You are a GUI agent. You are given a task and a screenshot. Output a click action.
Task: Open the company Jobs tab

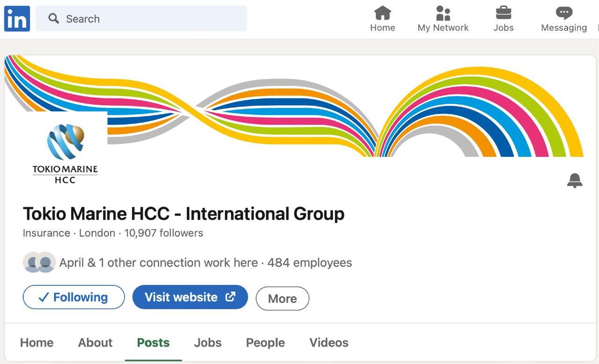pyautogui.click(x=207, y=342)
